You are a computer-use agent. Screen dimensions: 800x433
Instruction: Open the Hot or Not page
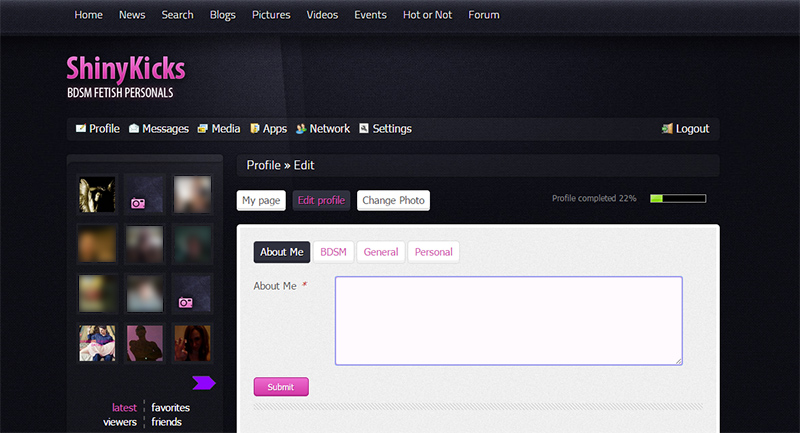(428, 15)
